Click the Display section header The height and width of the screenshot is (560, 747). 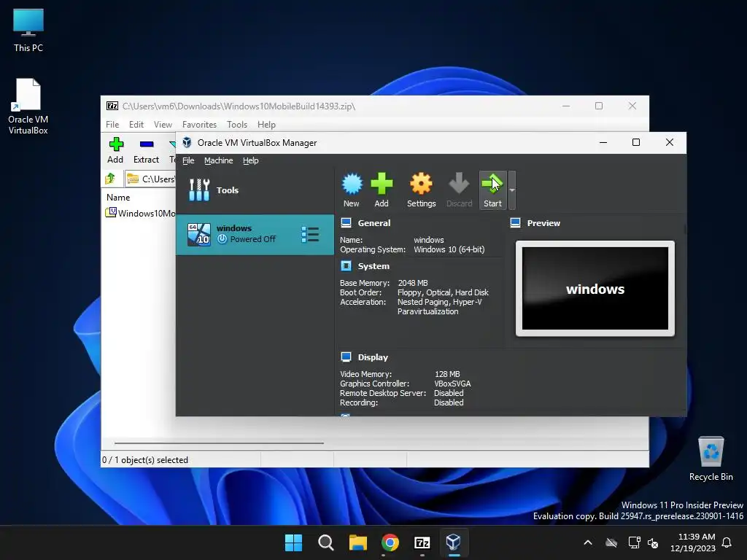(x=373, y=357)
